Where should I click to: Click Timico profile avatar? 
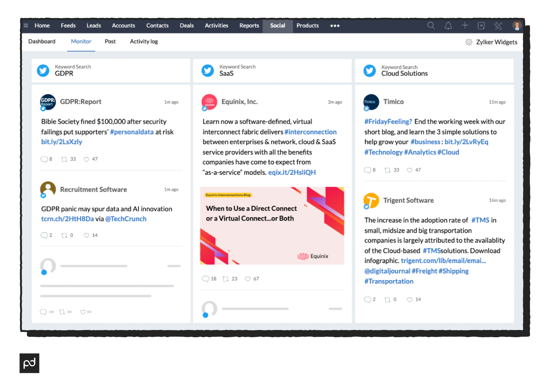point(371,102)
